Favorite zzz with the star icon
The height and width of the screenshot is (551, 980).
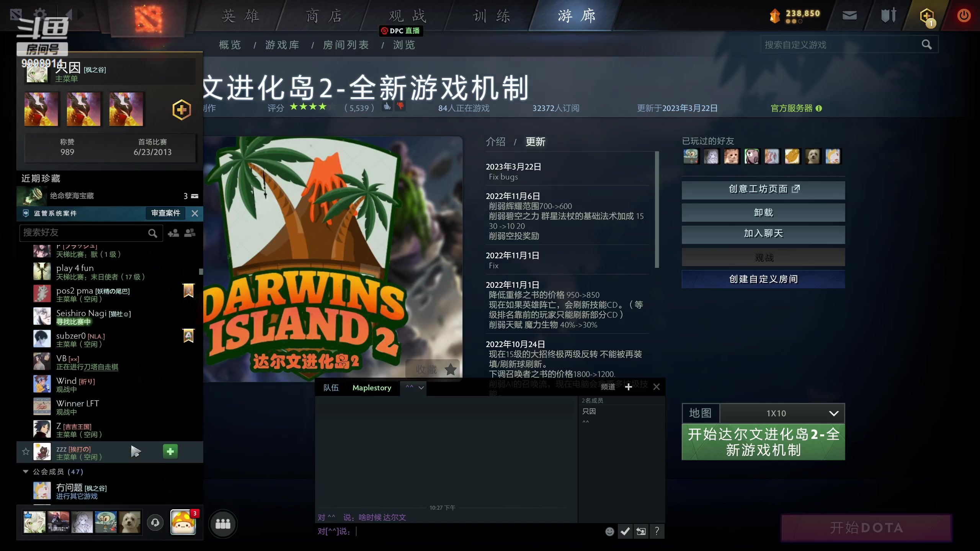[x=26, y=452]
